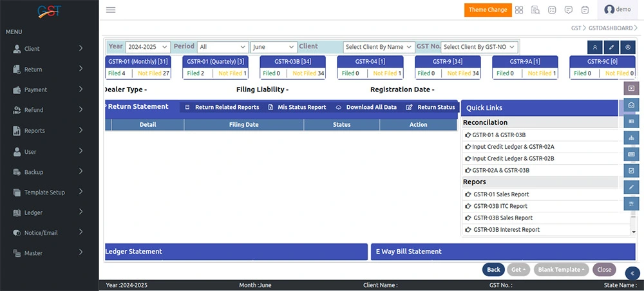Click Quick Links scrollbar down arrow
This screenshot has height=291, width=644.
point(632,231)
